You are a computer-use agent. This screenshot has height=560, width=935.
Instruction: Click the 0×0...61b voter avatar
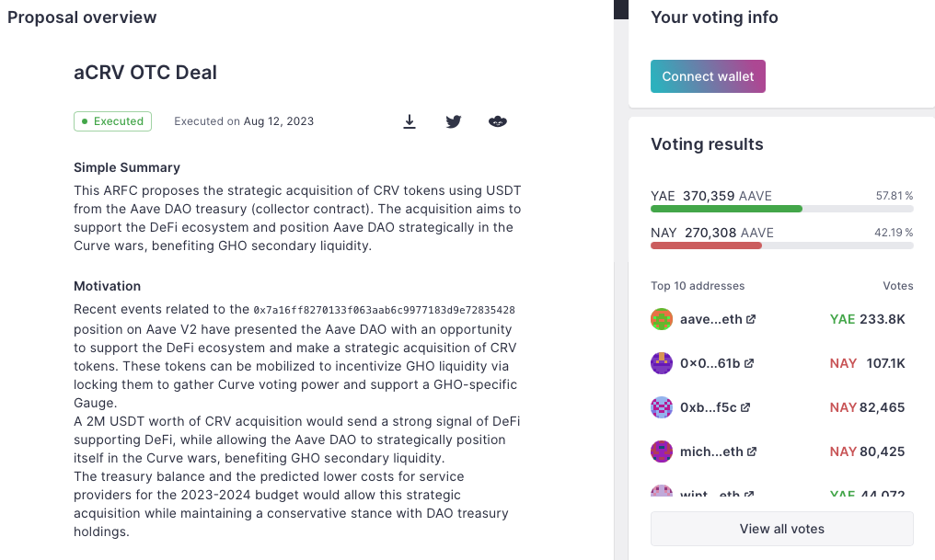click(x=662, y=363)
